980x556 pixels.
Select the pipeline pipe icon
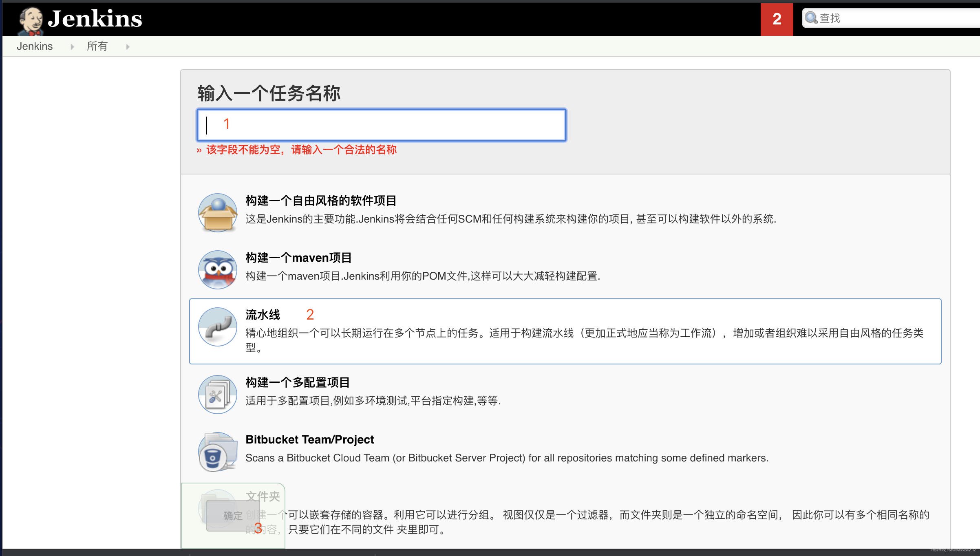218,327
